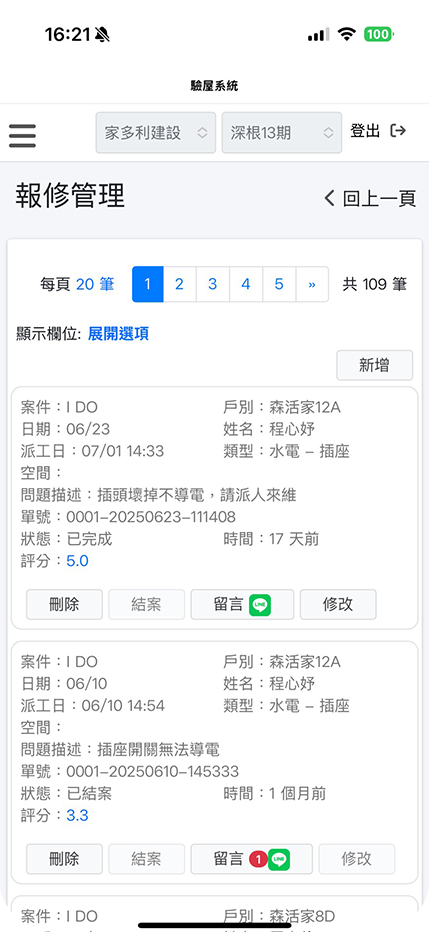The image size is (429, 934).
Task: Click the 新增 button
Action: (375, 365)
